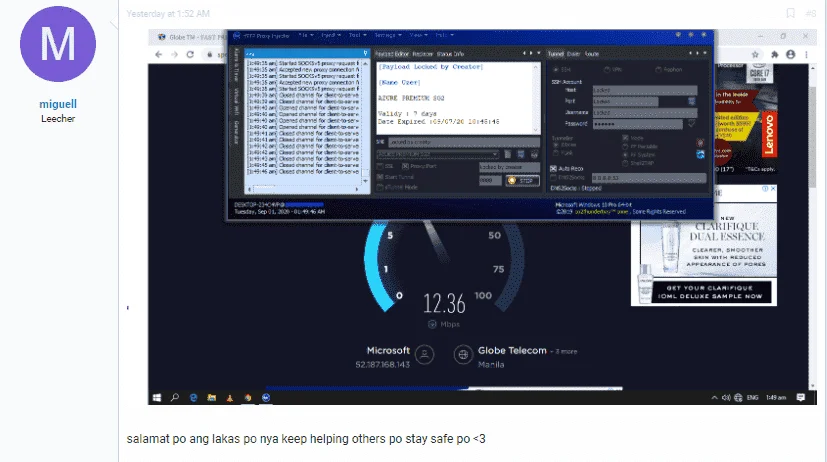Image resolution: width=827 pixels, height=462 pixels.
Task: Click the Lancome 'Get your Clarifique' ad button
Action: point(711,292)
